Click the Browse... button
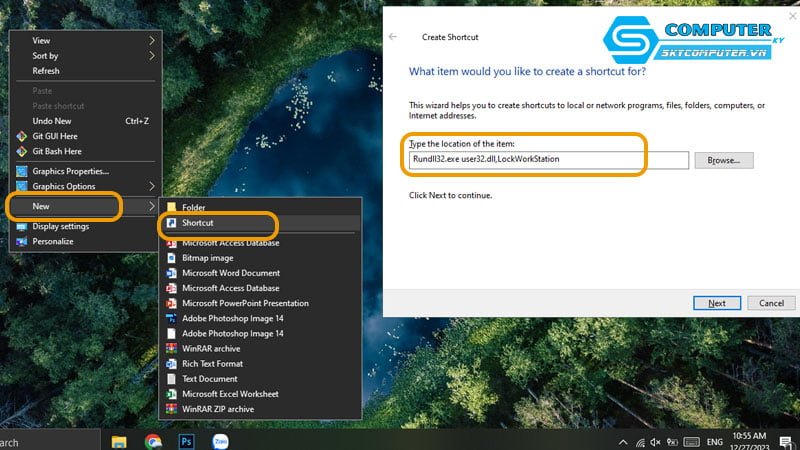The height and width of the screenshot is (450, 800). pyautogui.click(x=723, y=160)
